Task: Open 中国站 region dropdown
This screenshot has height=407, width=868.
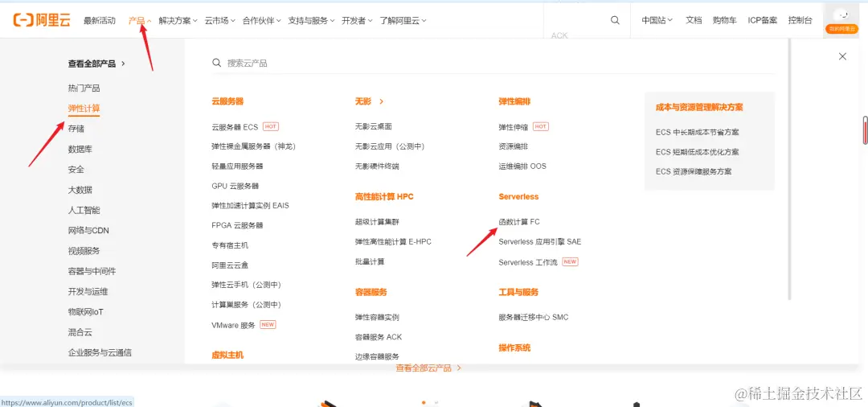Action: click(657, 20)
